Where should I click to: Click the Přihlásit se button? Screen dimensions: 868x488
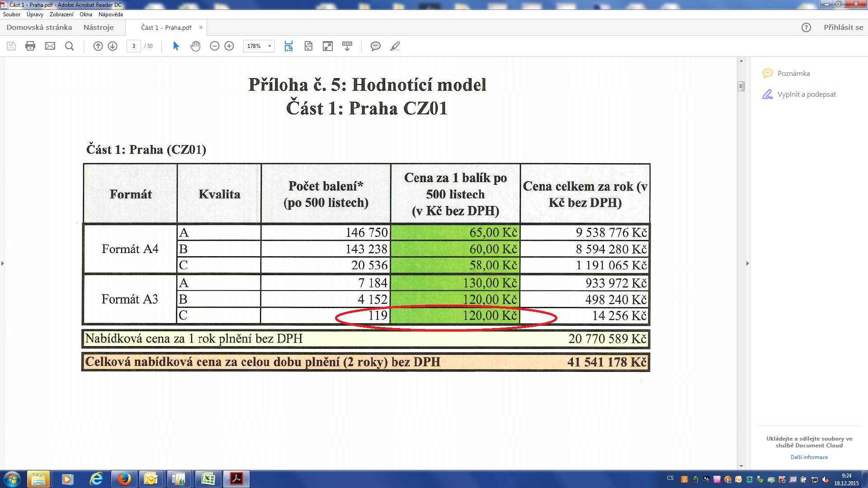(x=843, y=28)
